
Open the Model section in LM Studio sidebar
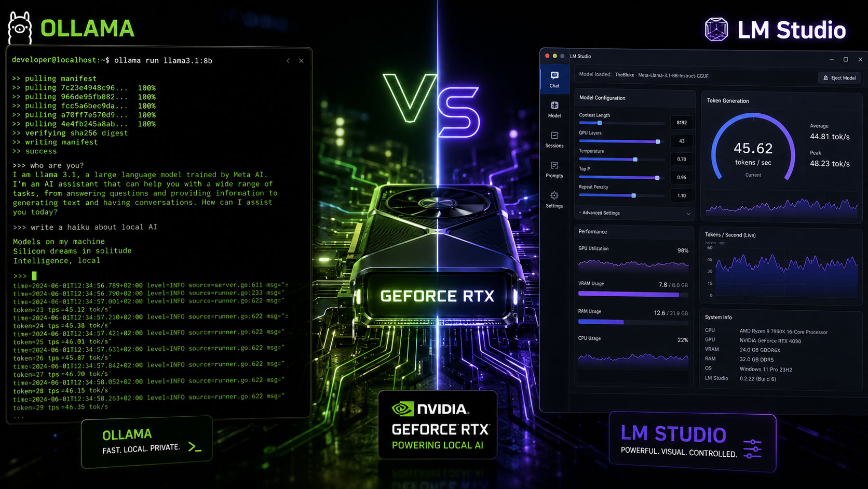pyautogui.click(x=554, y=110)
